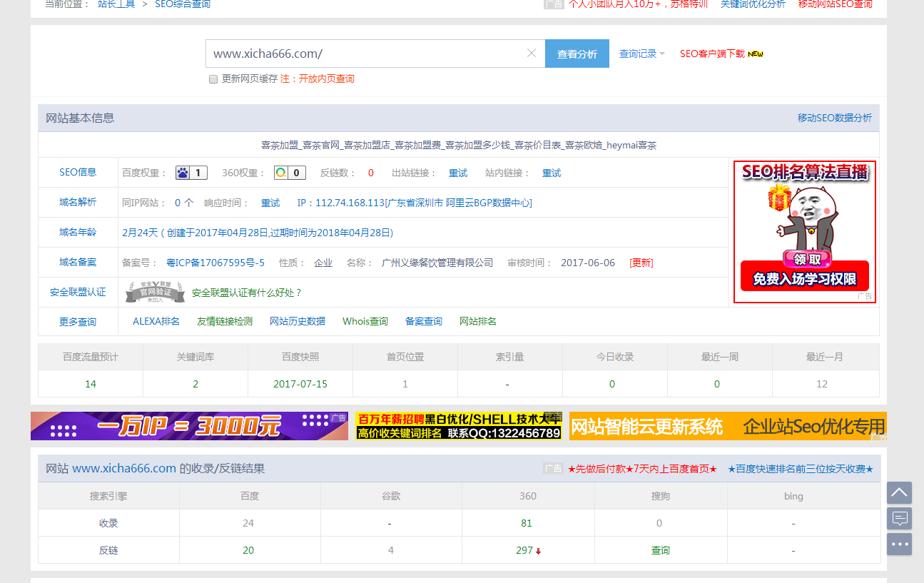Click red down arrow beside 297

pos(538,551)
